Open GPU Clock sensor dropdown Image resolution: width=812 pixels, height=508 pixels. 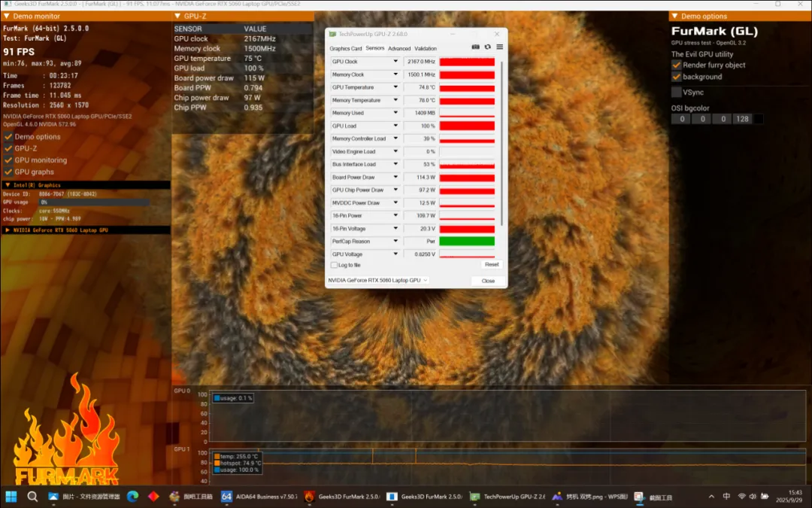[x=395, y=61]
